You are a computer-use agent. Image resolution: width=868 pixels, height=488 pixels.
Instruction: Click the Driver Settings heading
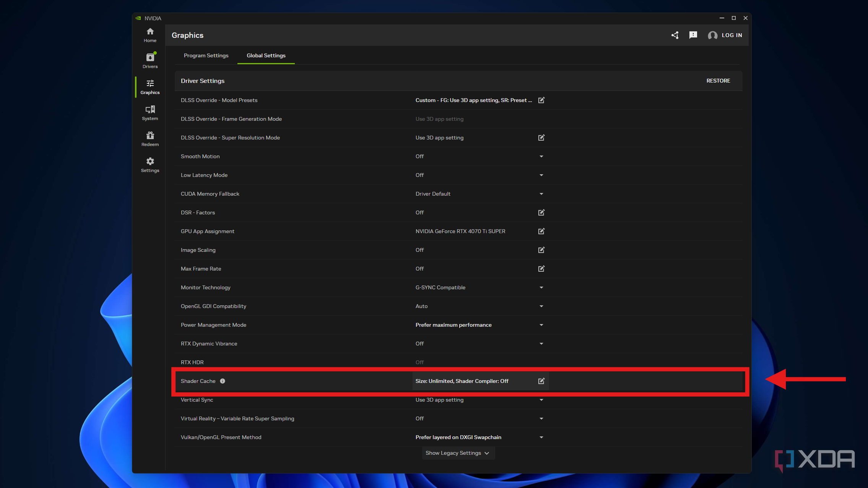tap(203, 81)
